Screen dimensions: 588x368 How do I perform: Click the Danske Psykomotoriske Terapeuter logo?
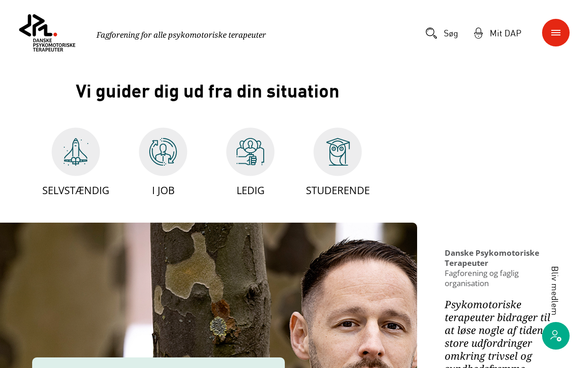tap(47, 33)
